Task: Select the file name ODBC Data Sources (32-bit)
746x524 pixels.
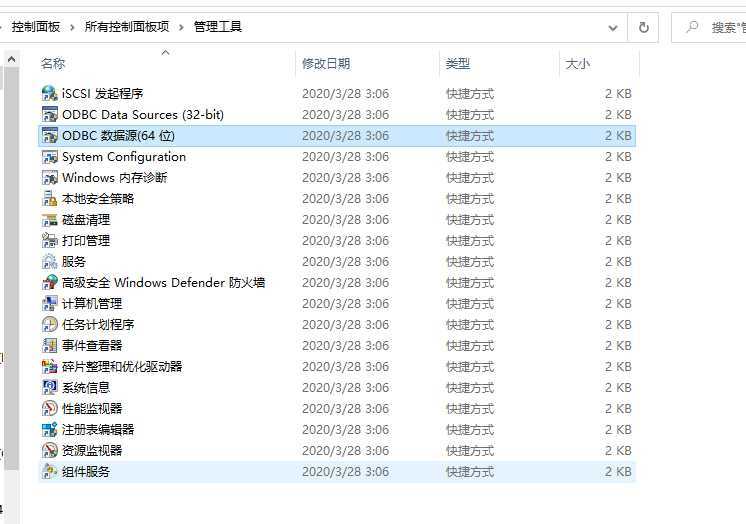Action: 143,114
